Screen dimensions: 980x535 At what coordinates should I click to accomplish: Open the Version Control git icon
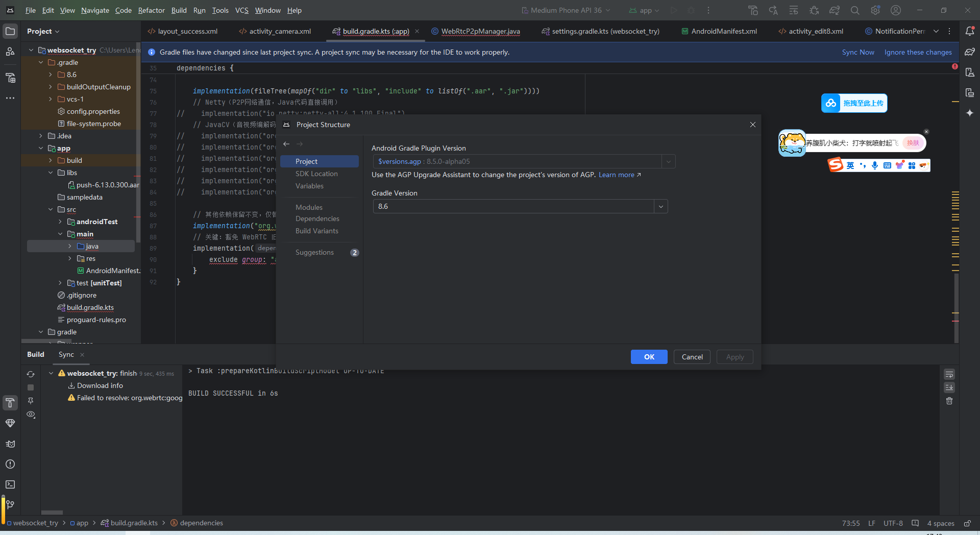[10, 504]
